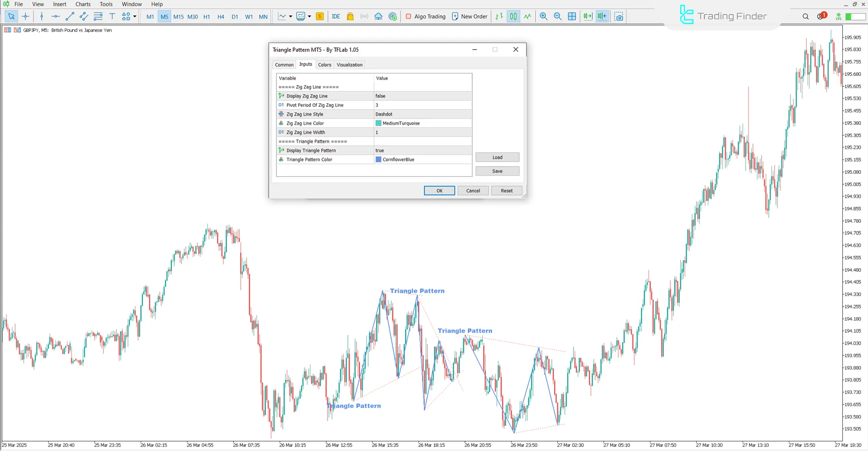Open the Charts menu
The image size is (868, 451).
click(x=82, y=4)
